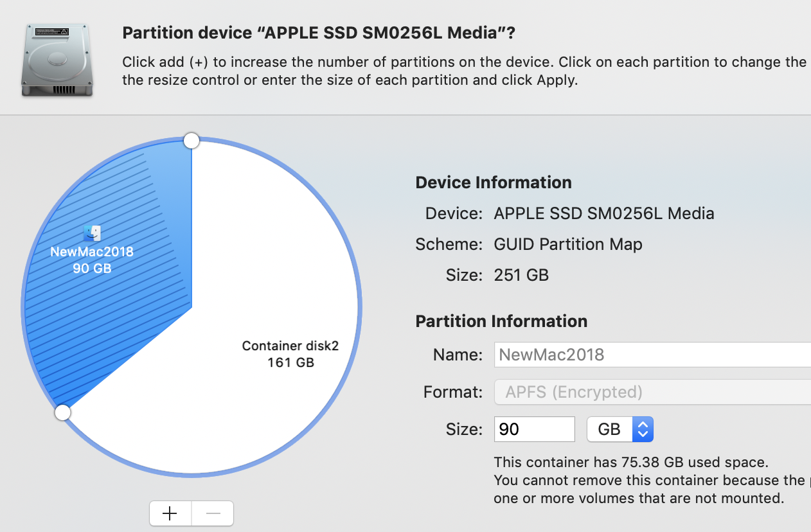Click the Finder icon in NewMac2018 partition

[x=93, y=233]
